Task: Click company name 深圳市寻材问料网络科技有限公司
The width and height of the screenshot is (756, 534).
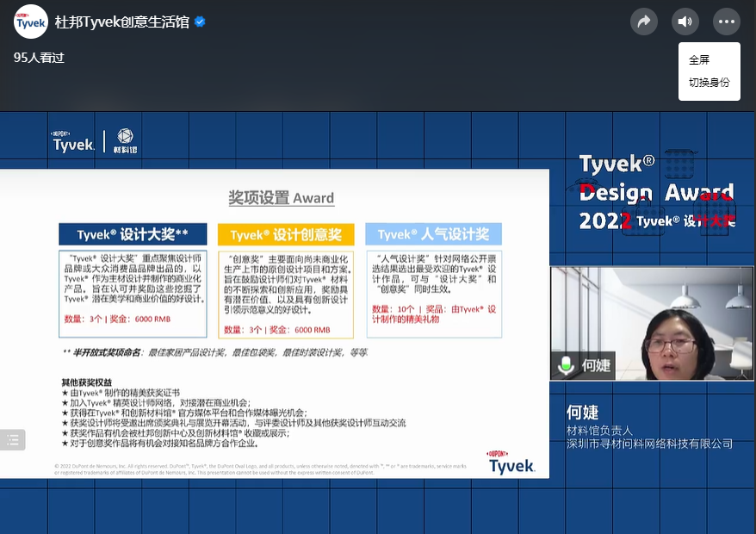Action: pos(649,444)
